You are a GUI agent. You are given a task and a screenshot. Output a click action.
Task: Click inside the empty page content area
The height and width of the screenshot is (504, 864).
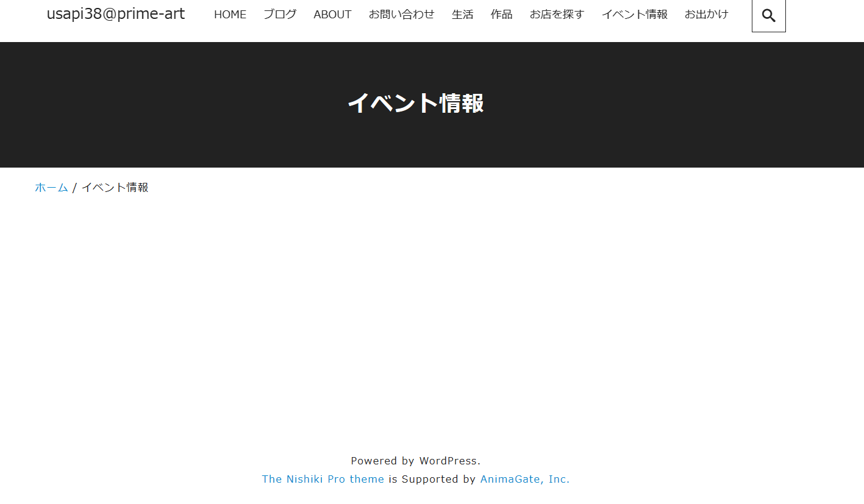point(415,317)
